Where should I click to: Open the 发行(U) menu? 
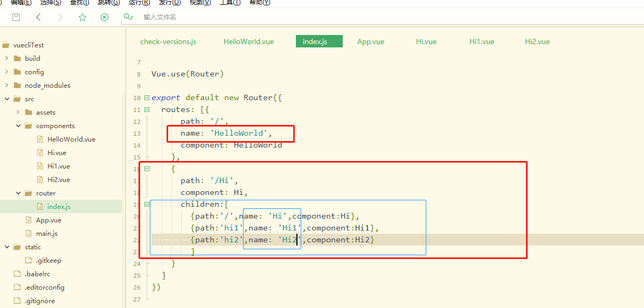pyautogui.click(x=170, y=3)
